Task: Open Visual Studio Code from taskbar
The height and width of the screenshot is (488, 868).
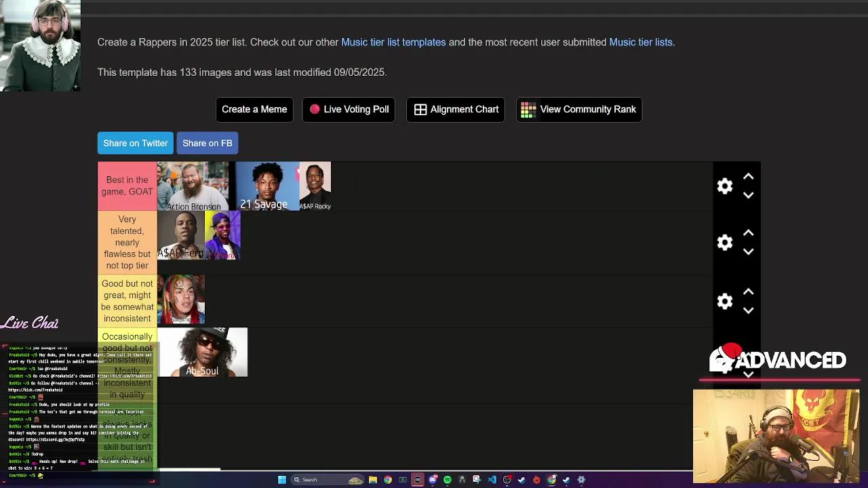Action: [x=492, y=480]
